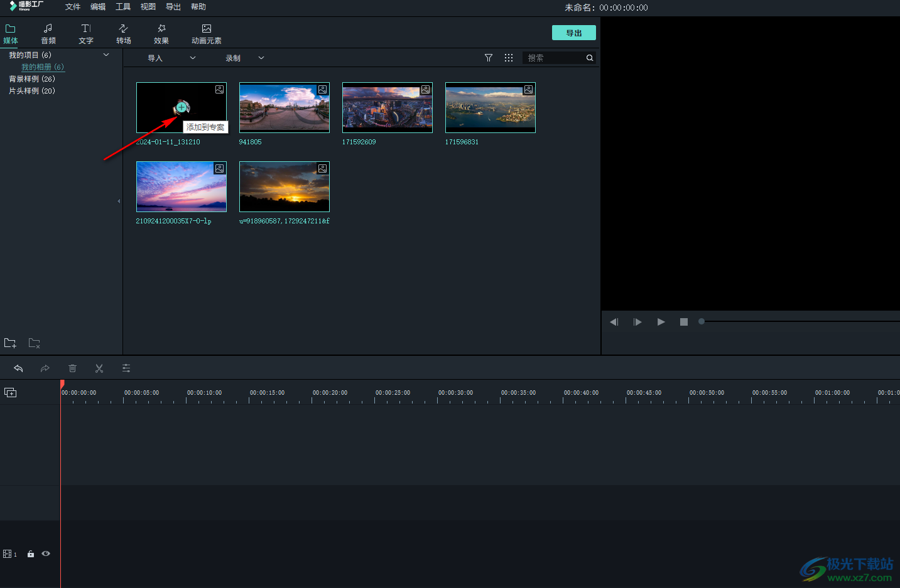900x588 pixels.
Task: Click image type icon on 171596831 thumbnail
Action: pos(528,90)
